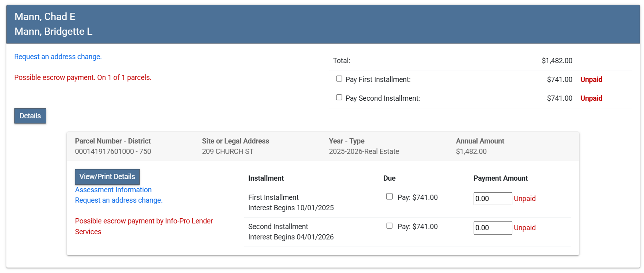The image size is (644, 273).
Task: Check the Pay Second Installment summary checkbox
Action: [x=339, y=98]
